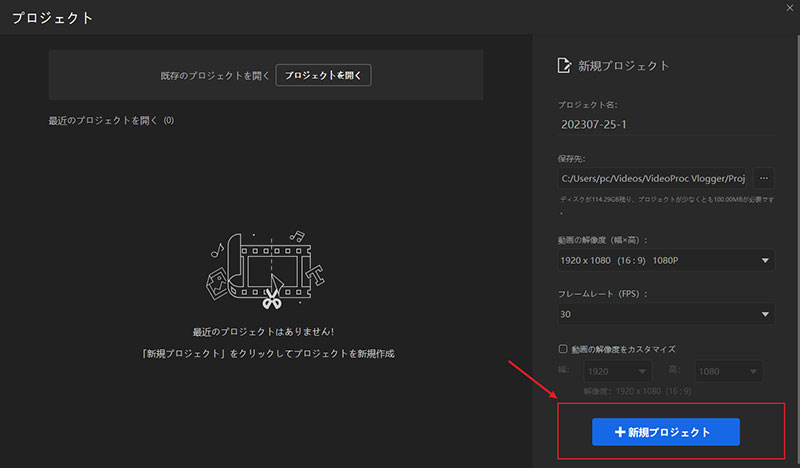Open existing project via プロジェクトを開く button
Screen dimensions: 800x468
pos(323,75)
